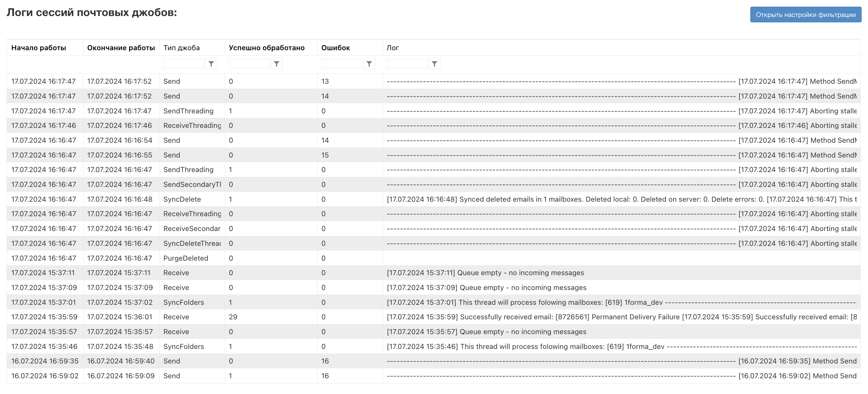Open log 15:37:01 mailboxes 1forma_dev

click(x=622, y=302)
